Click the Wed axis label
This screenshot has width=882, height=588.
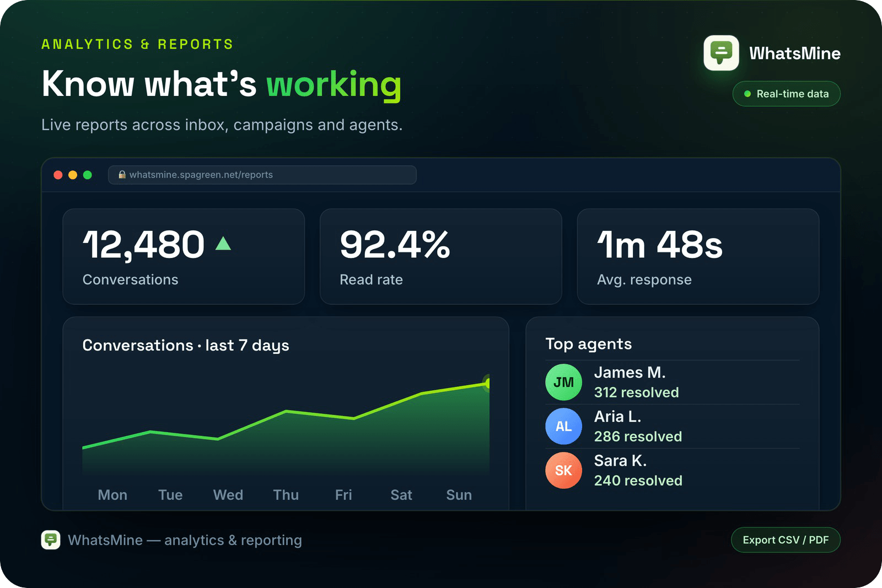tap(228, 495)
